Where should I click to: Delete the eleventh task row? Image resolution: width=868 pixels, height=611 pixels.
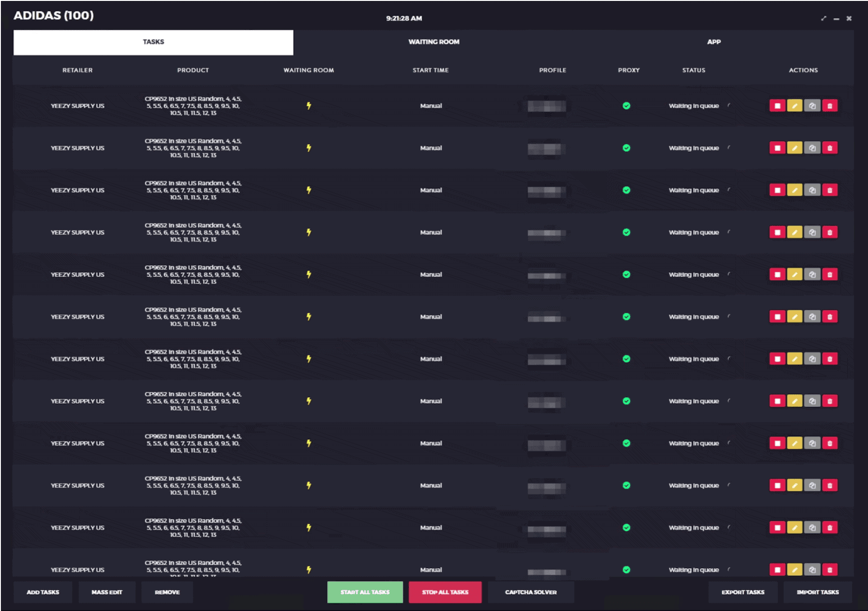point(829,527)
